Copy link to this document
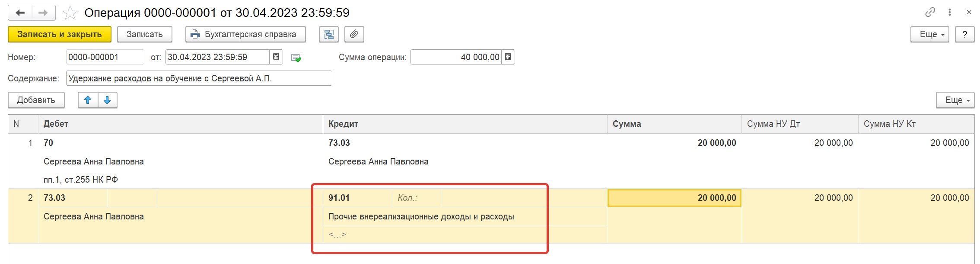 (x=930, y=13)
